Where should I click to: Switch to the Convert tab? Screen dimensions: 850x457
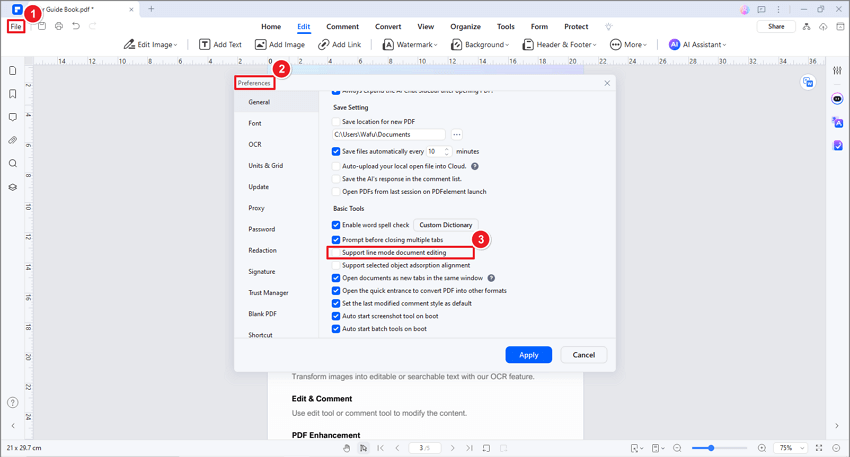[x=388, y=27]
